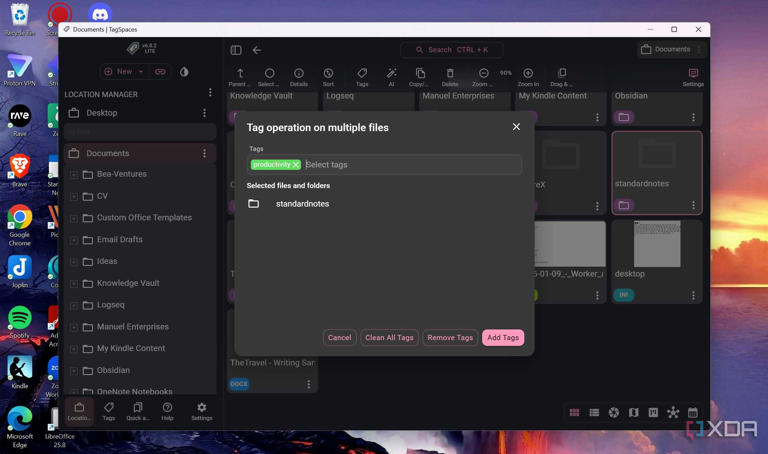Click the Select tags input field

coord(410,165)
